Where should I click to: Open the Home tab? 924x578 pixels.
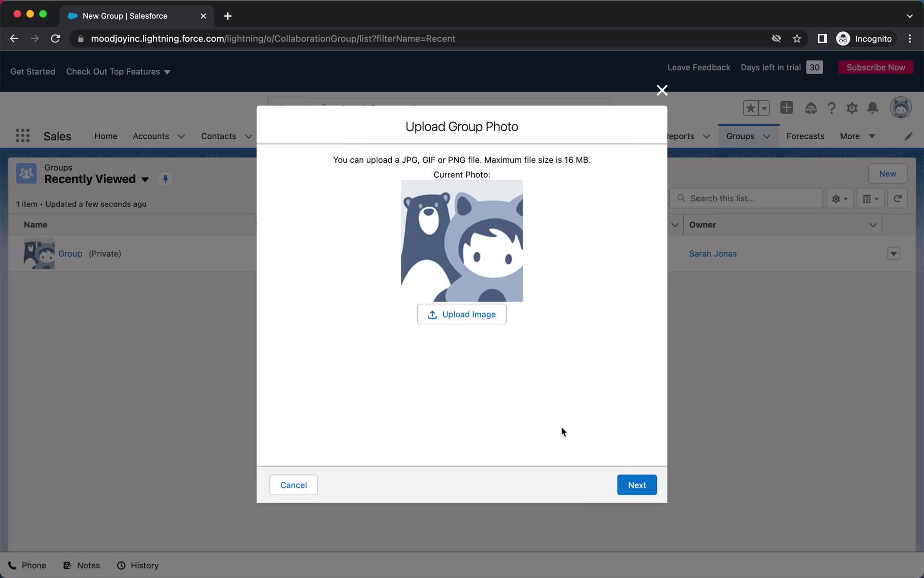(x=106, y=136)
